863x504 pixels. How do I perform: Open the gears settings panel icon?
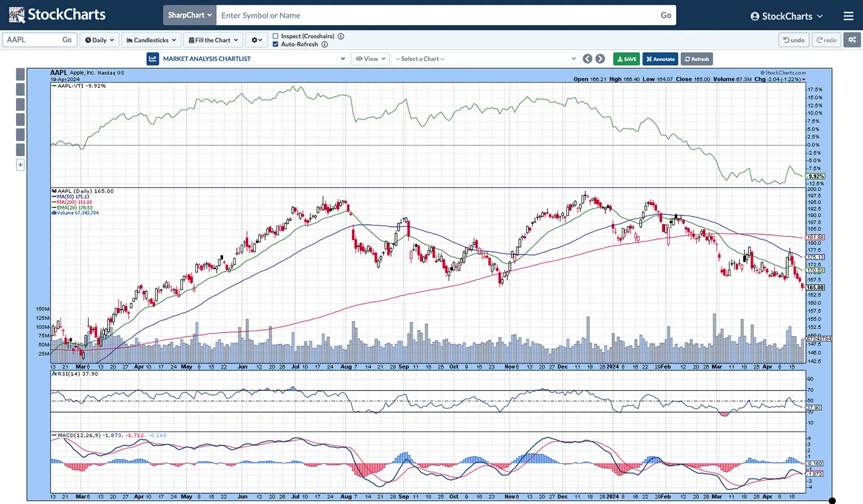coord(852,40)
